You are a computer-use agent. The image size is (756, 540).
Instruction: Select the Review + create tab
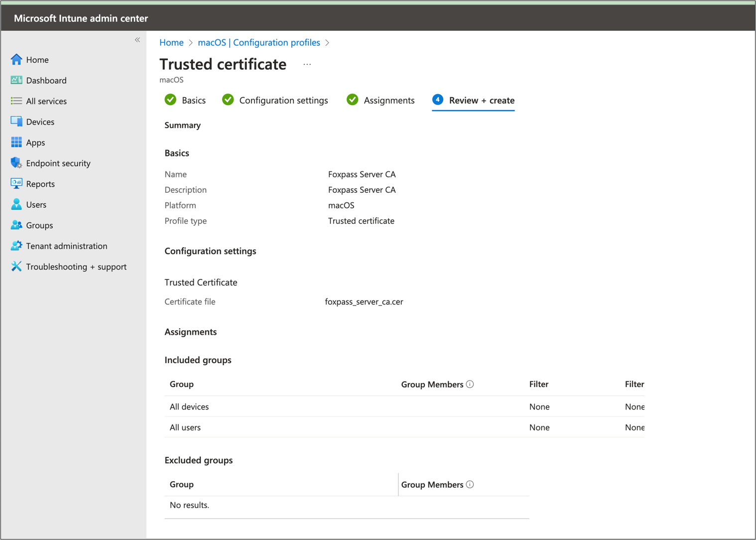coord(473,100)
